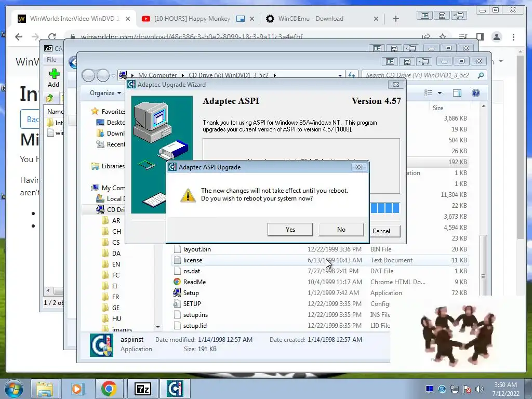
Task: Select the setup.lid file
Action: 282,326
